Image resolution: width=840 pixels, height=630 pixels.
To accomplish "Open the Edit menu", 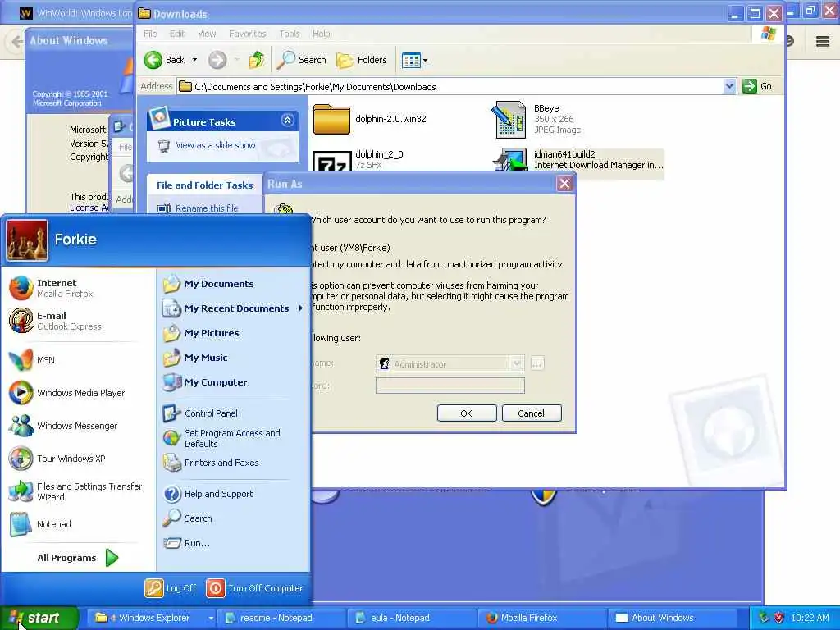I will tap(177, 33).
